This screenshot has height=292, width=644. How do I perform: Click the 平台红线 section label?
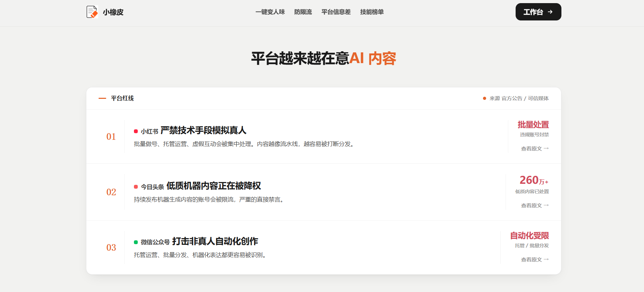pyautogui.click(x=122, y=98)
